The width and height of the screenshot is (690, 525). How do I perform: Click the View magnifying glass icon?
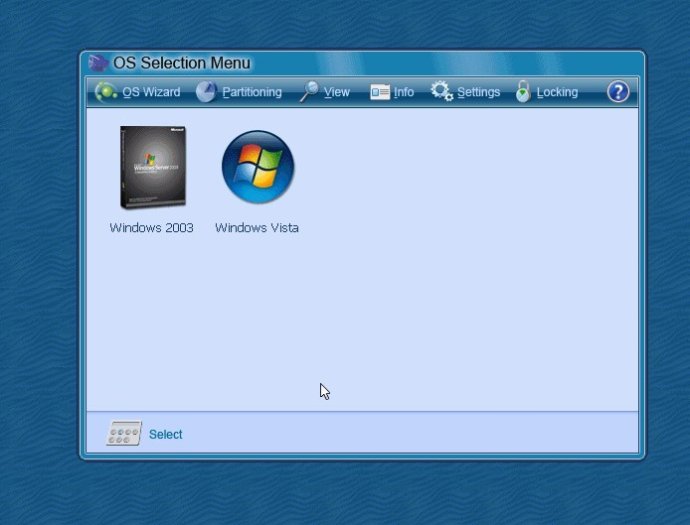pyautogui.click(x=309, y=92)
